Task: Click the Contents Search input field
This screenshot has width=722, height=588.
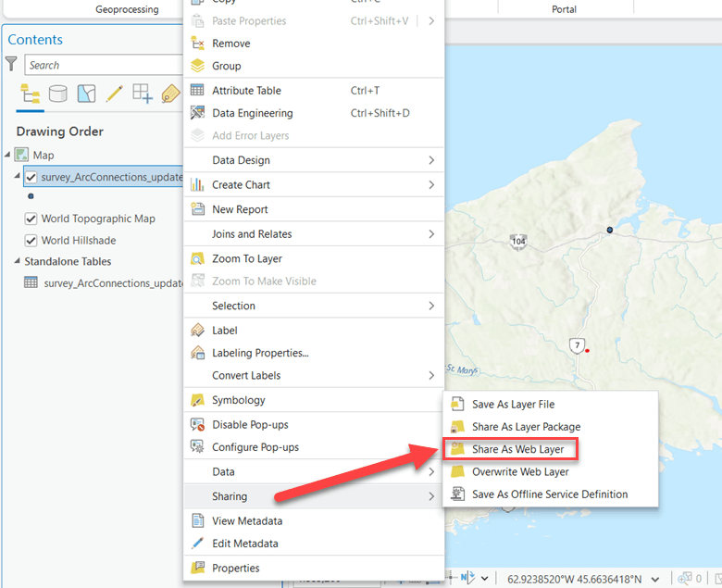Action: click(104, 65)
